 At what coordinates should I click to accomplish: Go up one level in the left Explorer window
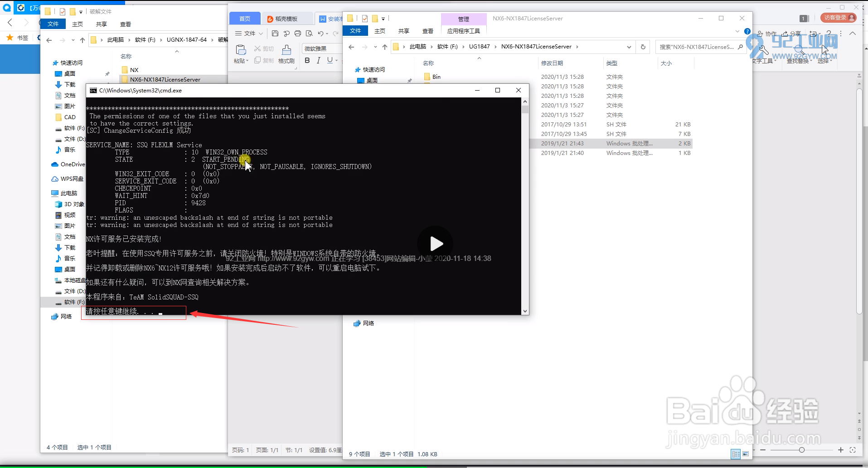coord(82,40)
